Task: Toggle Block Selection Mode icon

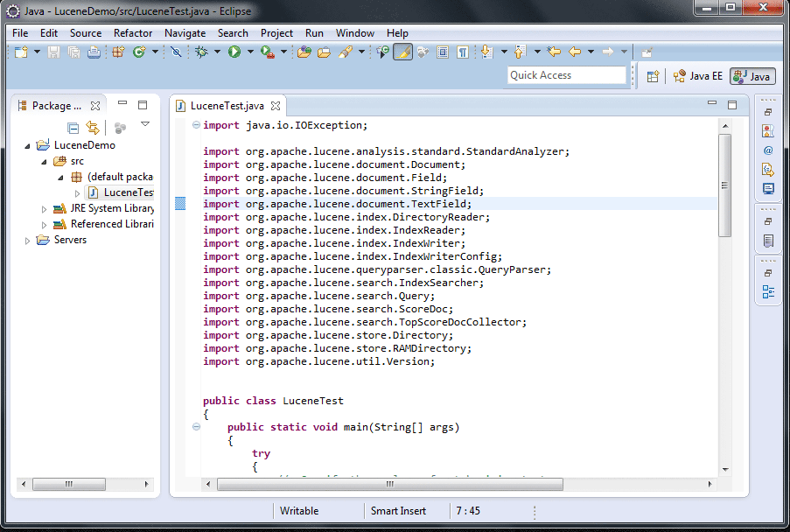Action: (x=443, y=52)
